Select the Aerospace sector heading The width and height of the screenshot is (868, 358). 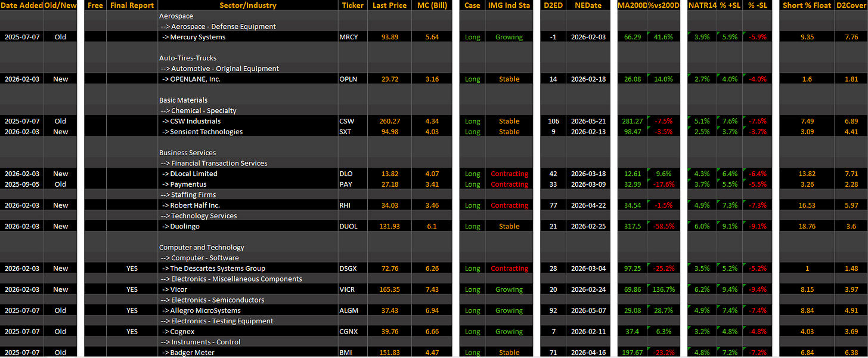pos(176,16)
